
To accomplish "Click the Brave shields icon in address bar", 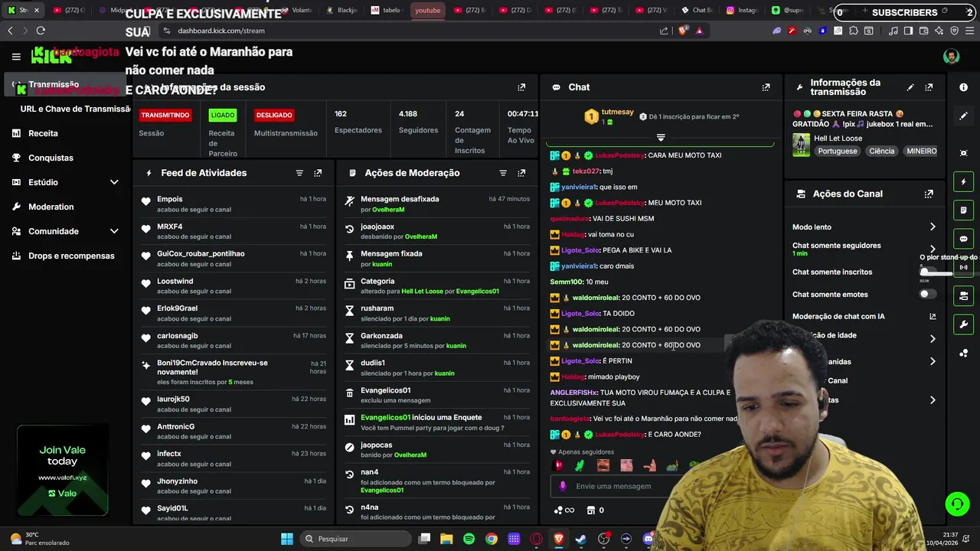I will point(684,31).
